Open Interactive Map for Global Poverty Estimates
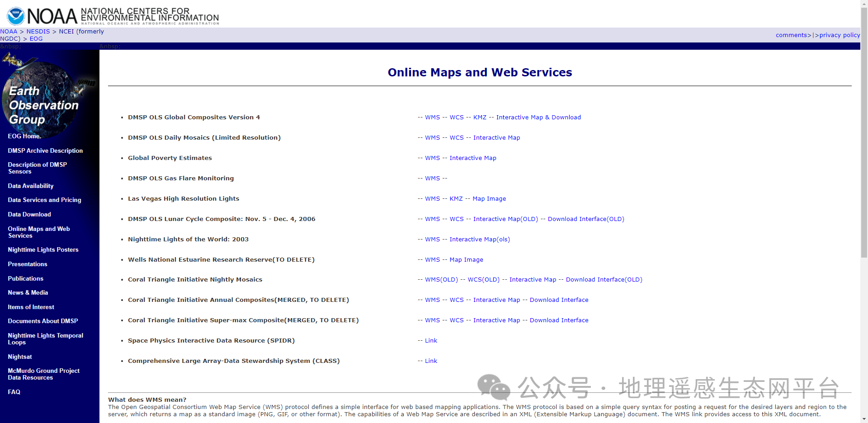This screenshot has width=868, height=423. pyautogui.click(x=473, y=158)
